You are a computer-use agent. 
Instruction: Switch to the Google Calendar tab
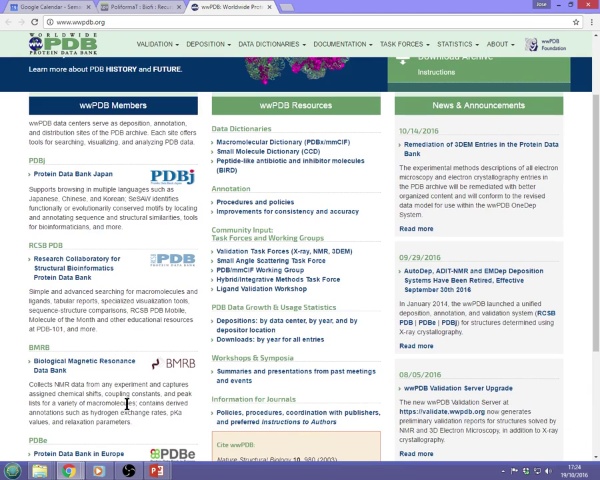pyautogui.click(x=48, y=7)
